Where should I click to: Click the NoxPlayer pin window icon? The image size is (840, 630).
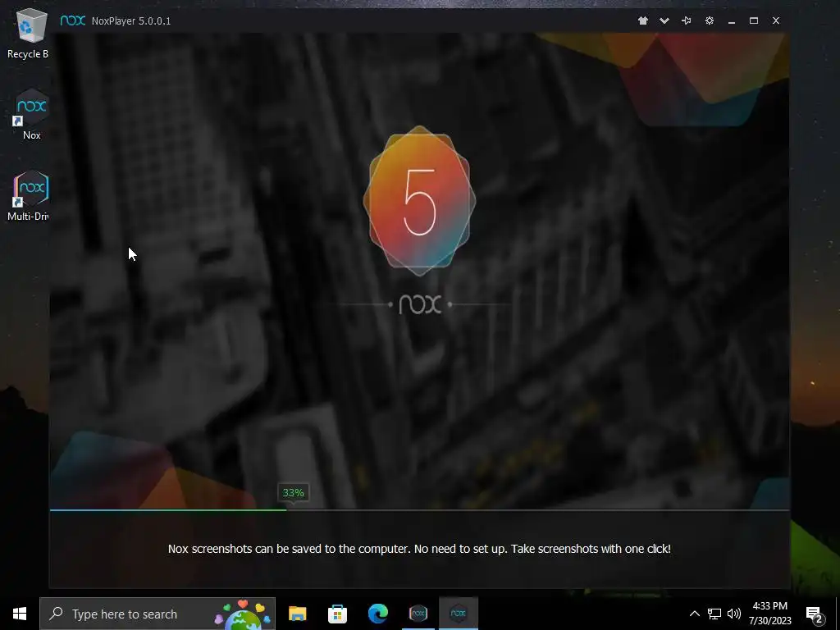(687, 21)
